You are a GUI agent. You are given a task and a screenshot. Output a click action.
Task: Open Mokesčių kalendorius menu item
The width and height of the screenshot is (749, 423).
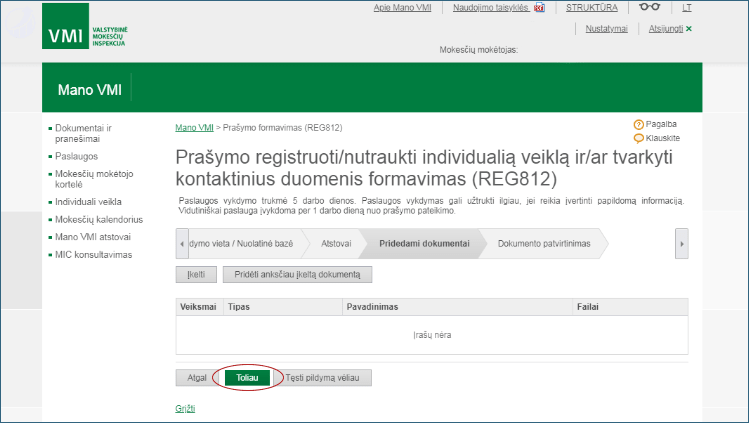coord(99,220)
